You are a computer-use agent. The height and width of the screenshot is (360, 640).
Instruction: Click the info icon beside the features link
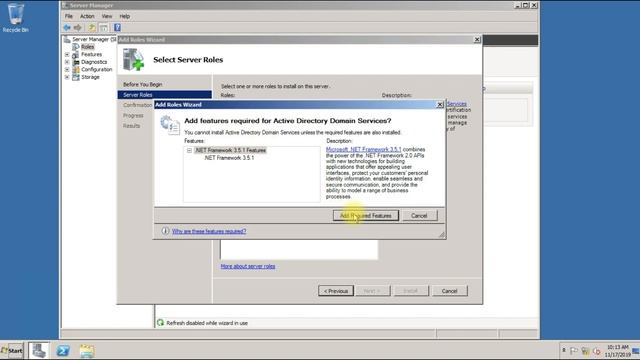point(165,231)
